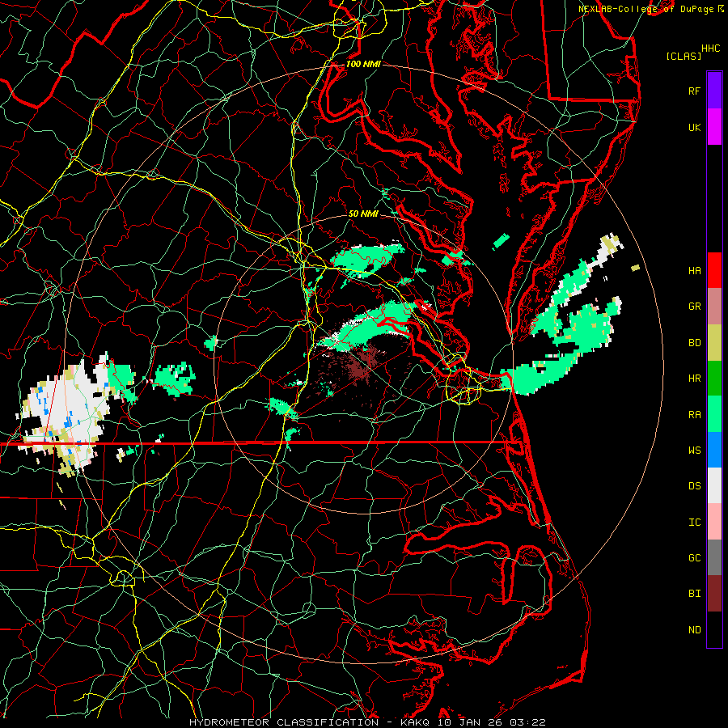Click the BI brown legend swatch
Screen dimensions: 728x728
714,594
